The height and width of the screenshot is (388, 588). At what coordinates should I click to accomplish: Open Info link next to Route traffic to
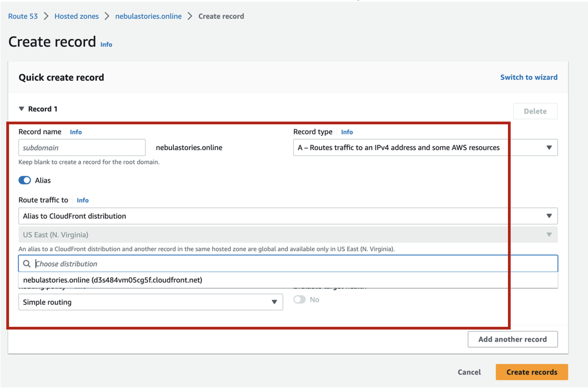pyautogui.click(x=83, y=200)
